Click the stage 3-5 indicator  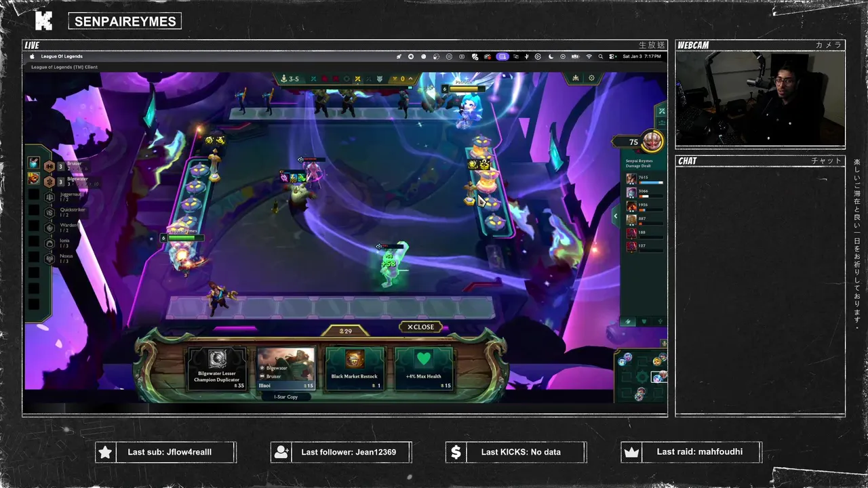(290, 79)
